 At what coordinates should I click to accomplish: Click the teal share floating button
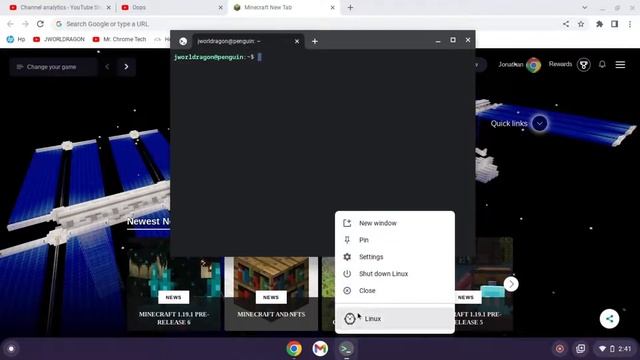[x=609, y=319]
